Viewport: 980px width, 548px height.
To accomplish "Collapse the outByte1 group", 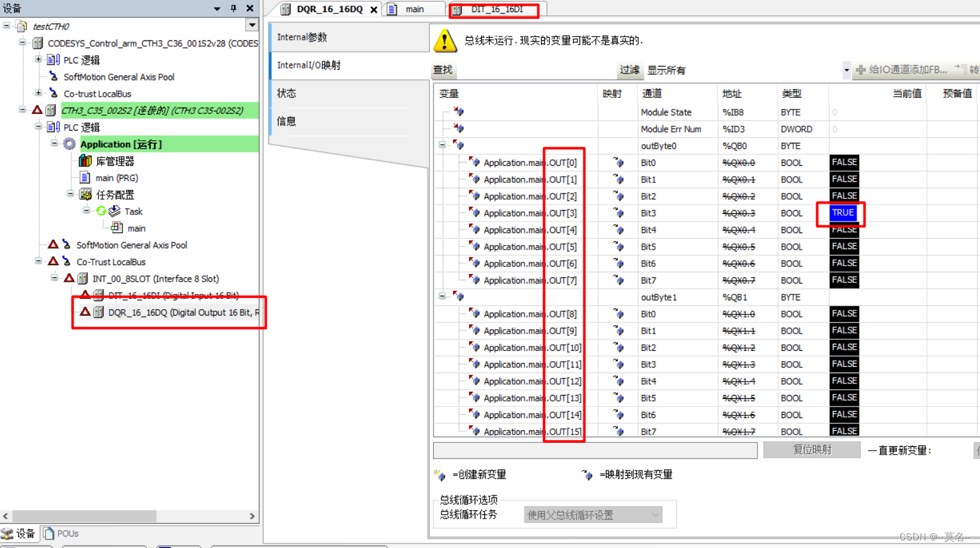I will [442, 296].
